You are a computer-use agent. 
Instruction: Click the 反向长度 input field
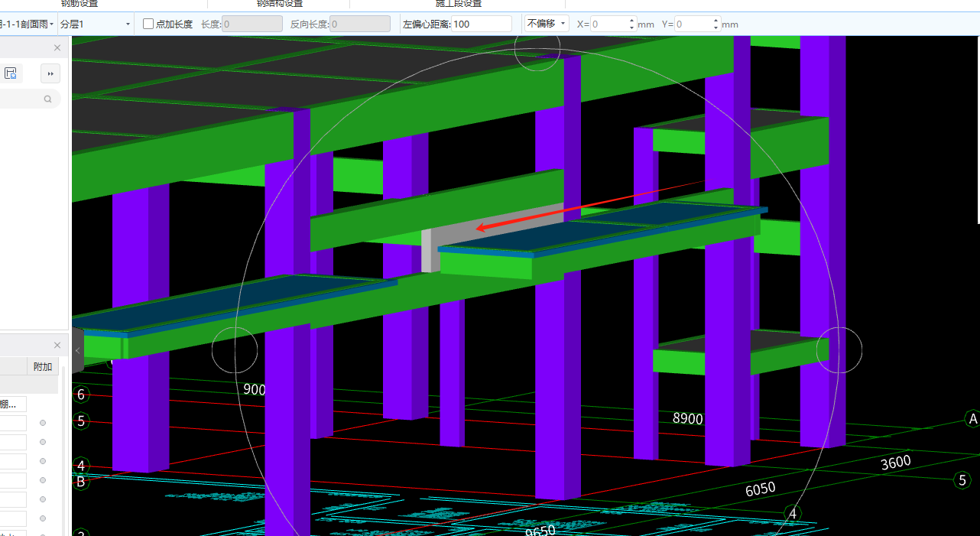[360, 24]
